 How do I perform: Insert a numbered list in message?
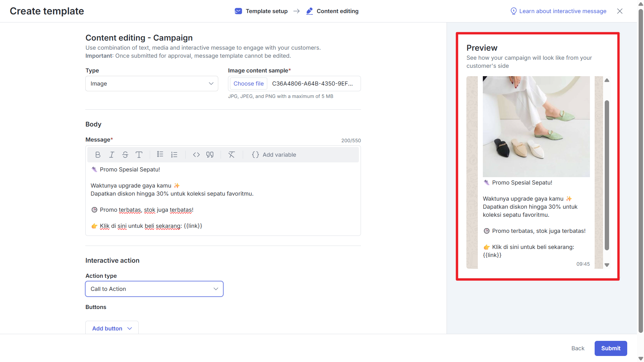[x=174, y=155]
